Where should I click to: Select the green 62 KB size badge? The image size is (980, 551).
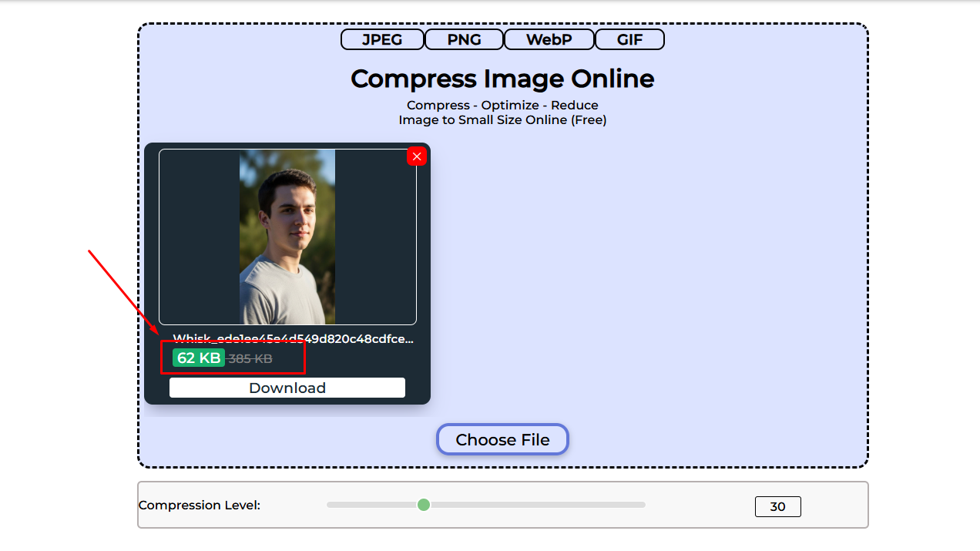pos(196,357)
